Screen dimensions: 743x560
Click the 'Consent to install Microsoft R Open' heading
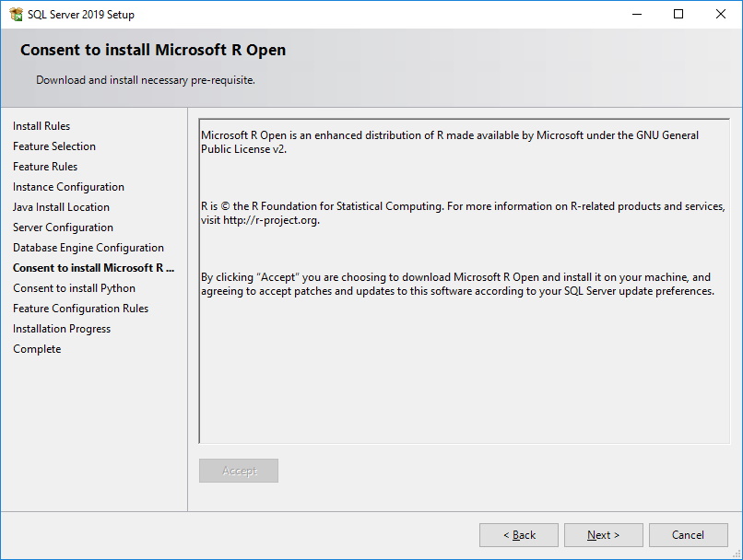click(153, 50)
